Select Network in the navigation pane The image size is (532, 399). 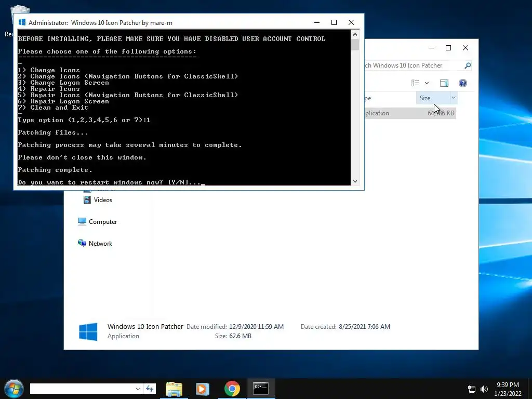pos(96,243)
